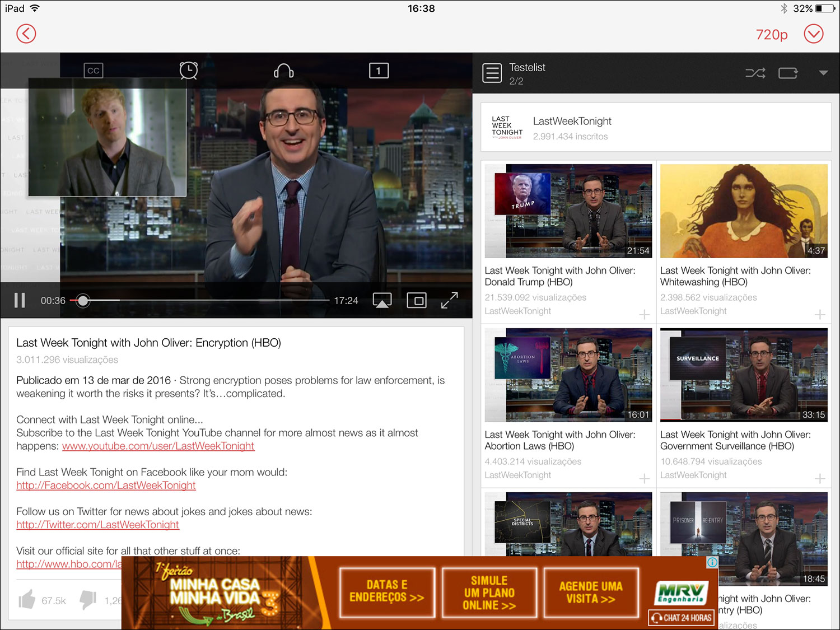
Task: Click 'Datas e Endereços' ad button
Action: [x=387, y=592]
